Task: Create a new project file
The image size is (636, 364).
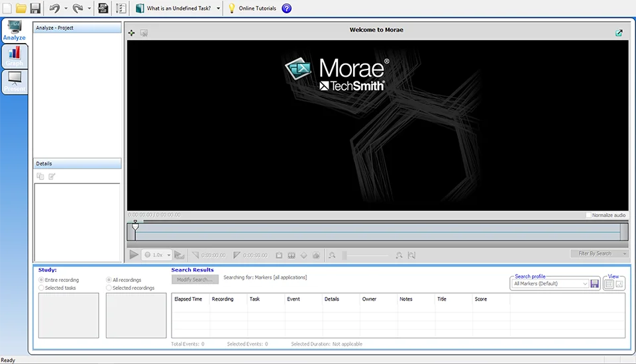Action: (x=7, y=9)
